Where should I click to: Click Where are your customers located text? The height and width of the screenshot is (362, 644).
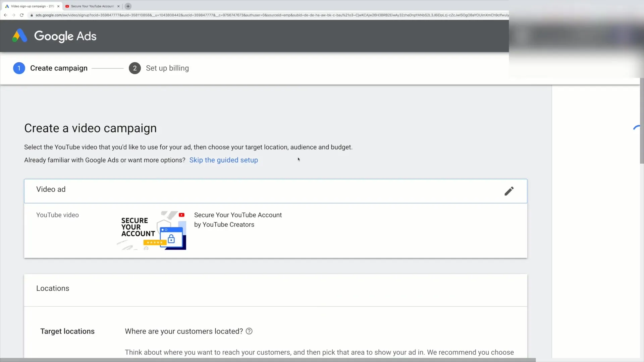(x=184, y=331)
